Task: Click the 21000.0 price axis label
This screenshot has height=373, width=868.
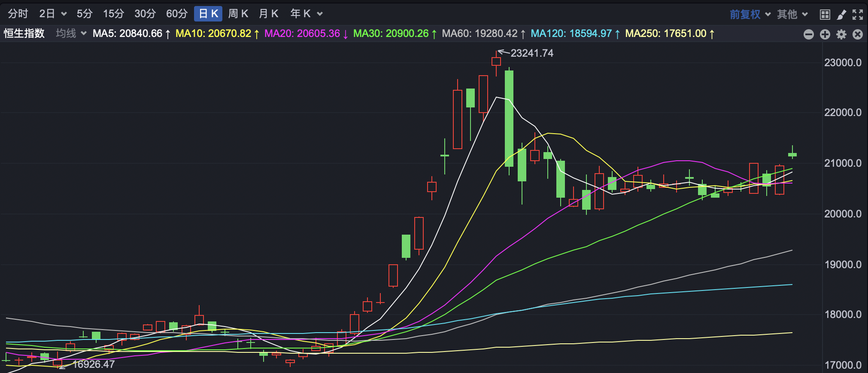Action: click(x=843, y=163)
